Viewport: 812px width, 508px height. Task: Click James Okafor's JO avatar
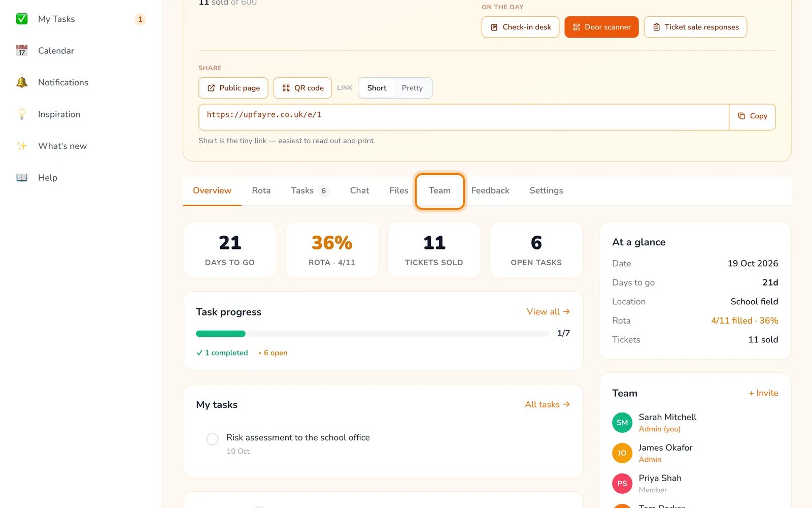coord(622,453)
